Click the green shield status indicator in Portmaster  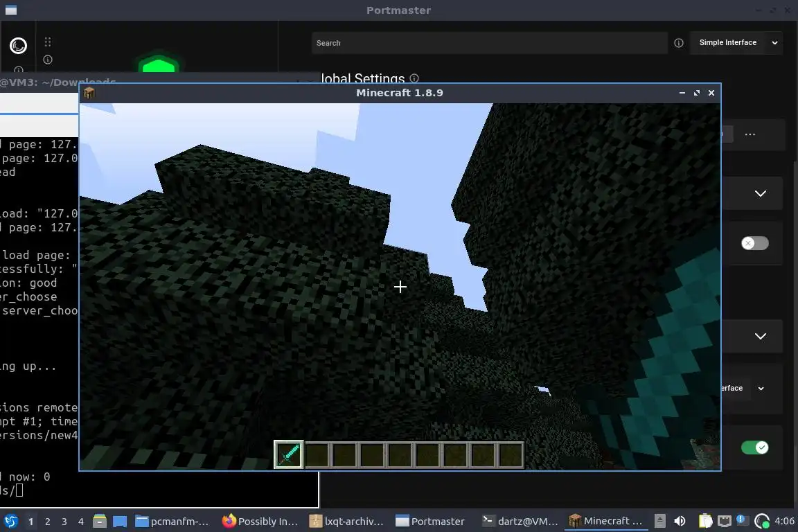(159, 63)
